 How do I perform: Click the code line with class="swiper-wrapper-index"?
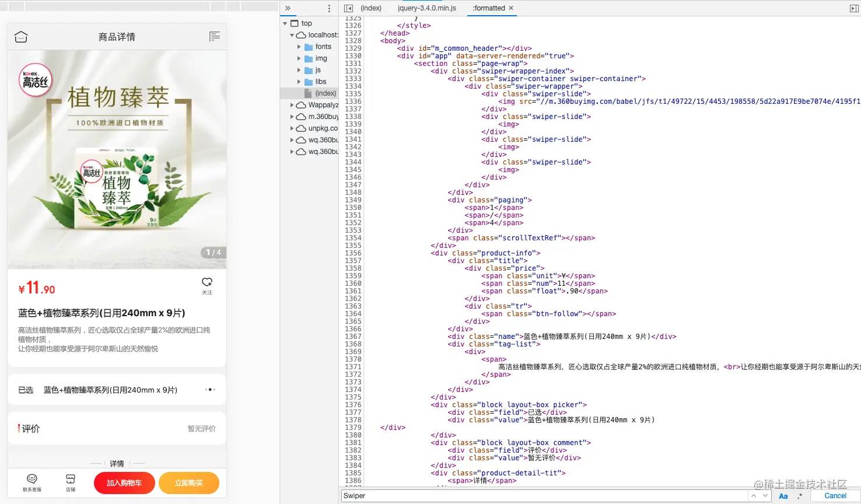pos(503,71)
